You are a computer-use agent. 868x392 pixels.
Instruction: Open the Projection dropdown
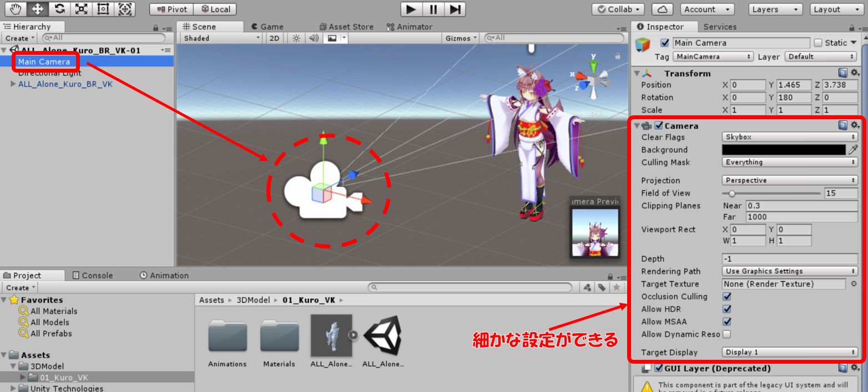[789, 180]
